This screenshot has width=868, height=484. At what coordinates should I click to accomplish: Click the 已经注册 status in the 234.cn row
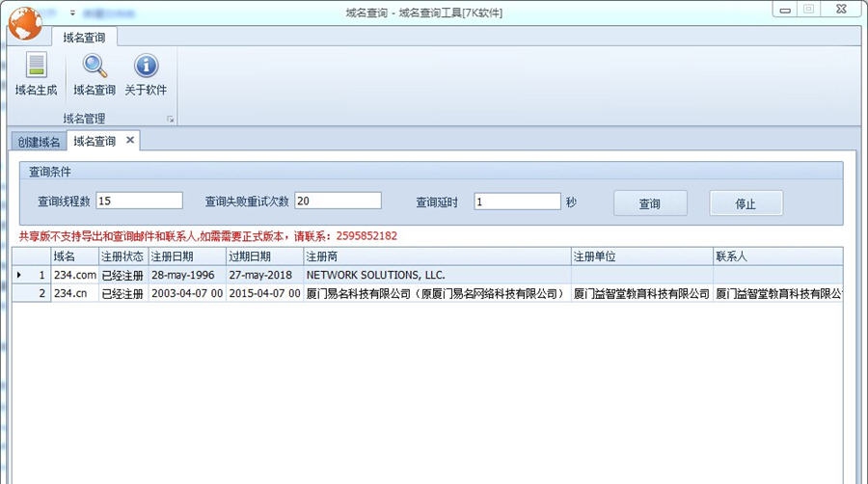(123, 293)
